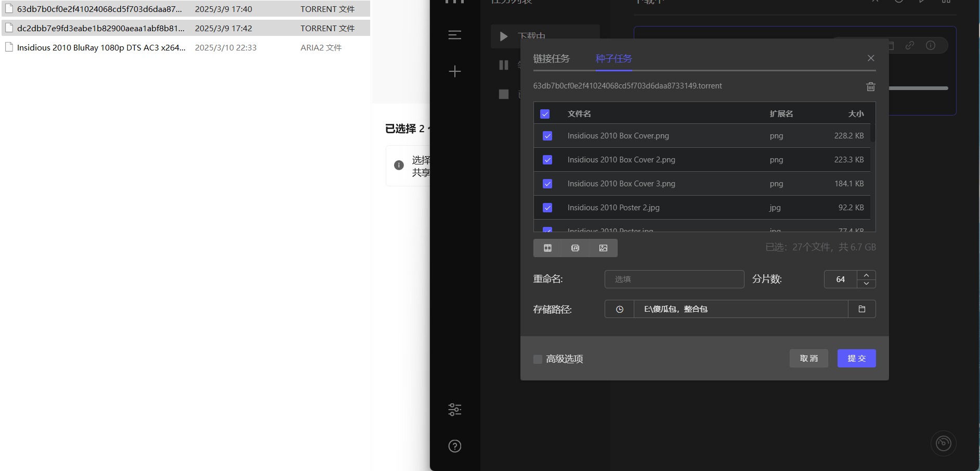Filter torrent files by video icon
The width and height of the screenshot is (980, 471).
[x=547, y=248]
